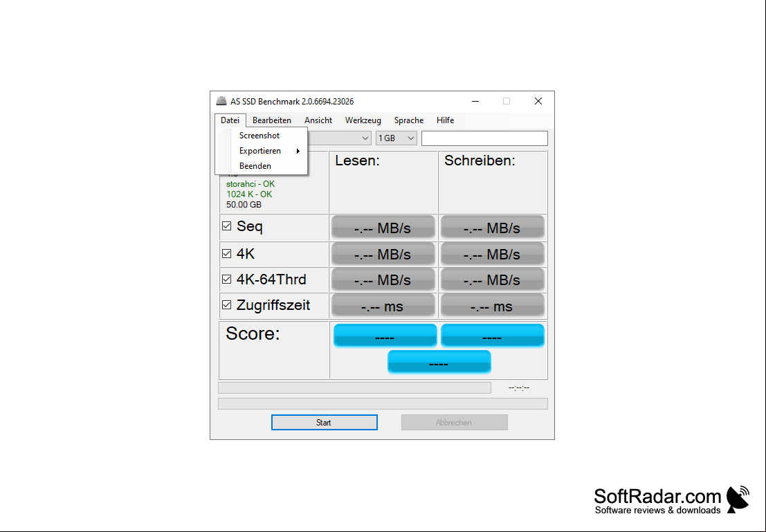Screen dimensions: 766x532
Task: Open the Datei menu
Action: [x=230, y=120]
